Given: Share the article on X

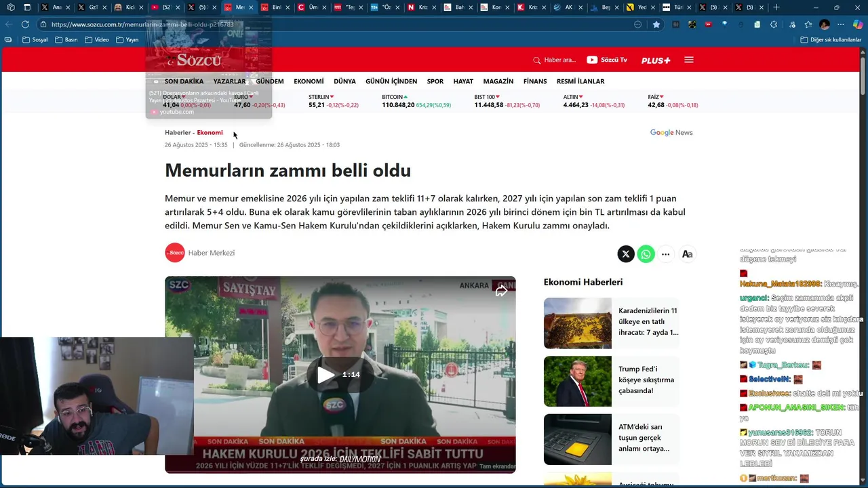Looking at the screenshot, I should [626, 254].
